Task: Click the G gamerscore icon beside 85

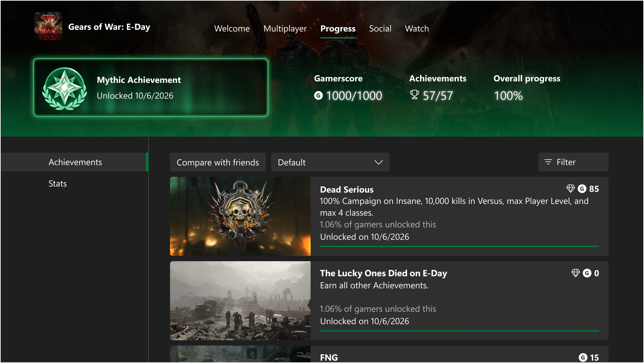Action: 582,189
